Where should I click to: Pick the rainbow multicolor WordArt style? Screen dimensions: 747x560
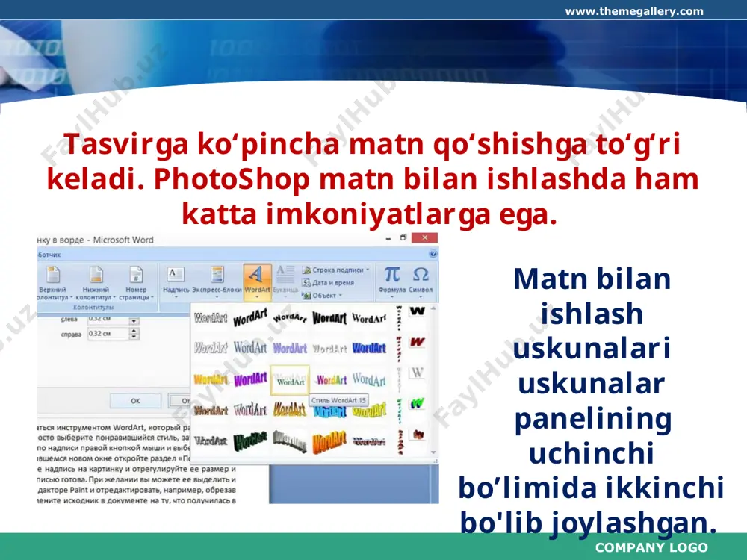(x=332, y=379)
